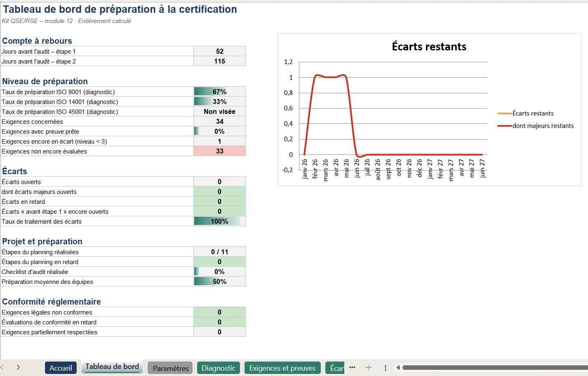Click the ISO 9001 67% progress bar cell
Viewport: 588px width, 376px height.
[x=219, y=92]
